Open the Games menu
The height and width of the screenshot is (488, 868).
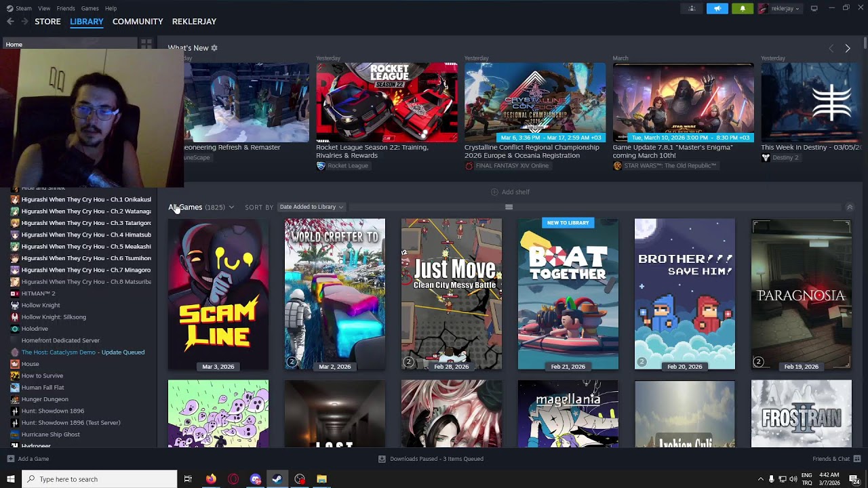90,8
